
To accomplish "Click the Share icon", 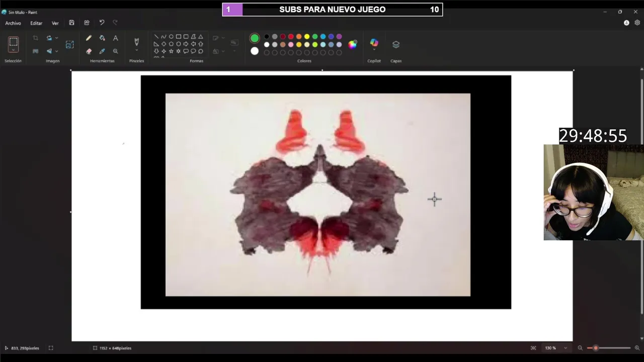I will (x=87, y=23).
